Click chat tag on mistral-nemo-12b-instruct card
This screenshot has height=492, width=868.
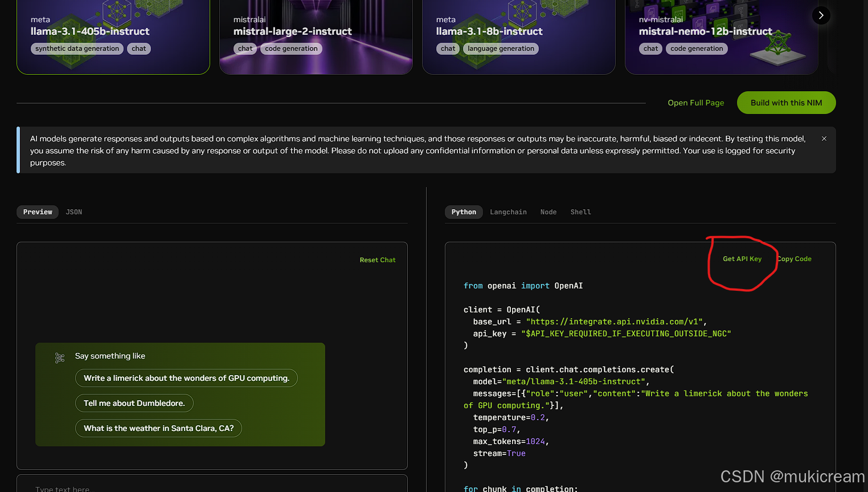[x=651, y=48]
